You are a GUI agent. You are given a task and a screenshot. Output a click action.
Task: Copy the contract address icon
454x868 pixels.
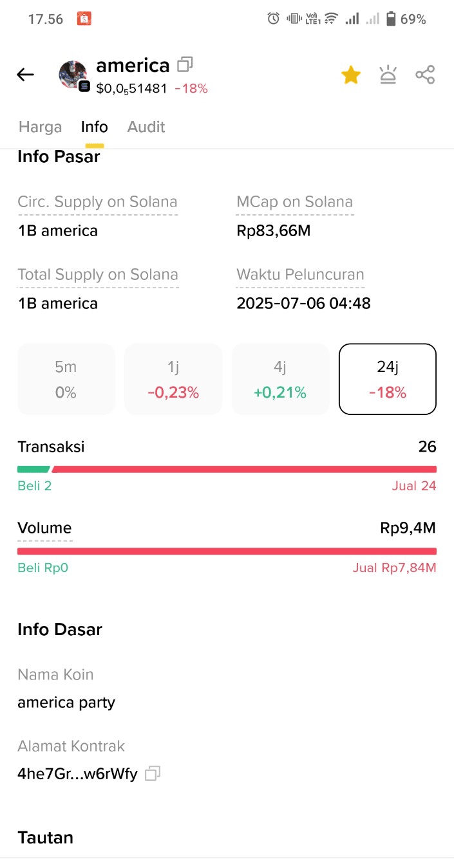tap(153, 773)
